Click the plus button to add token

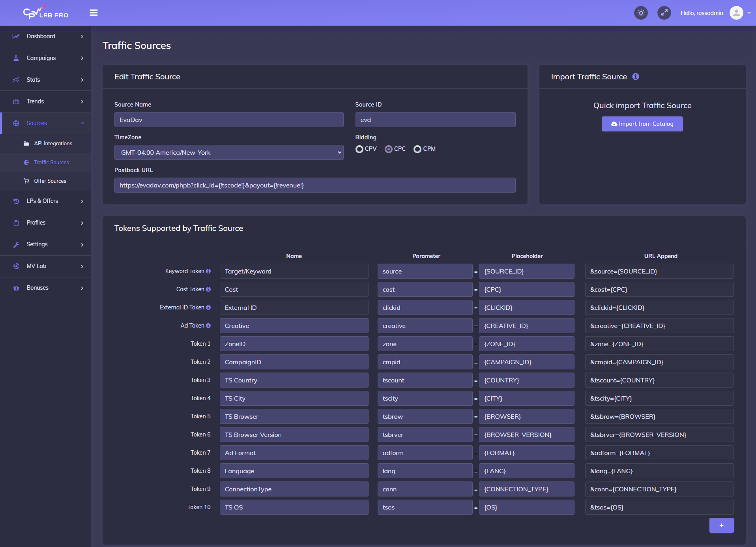click(721, 525)
